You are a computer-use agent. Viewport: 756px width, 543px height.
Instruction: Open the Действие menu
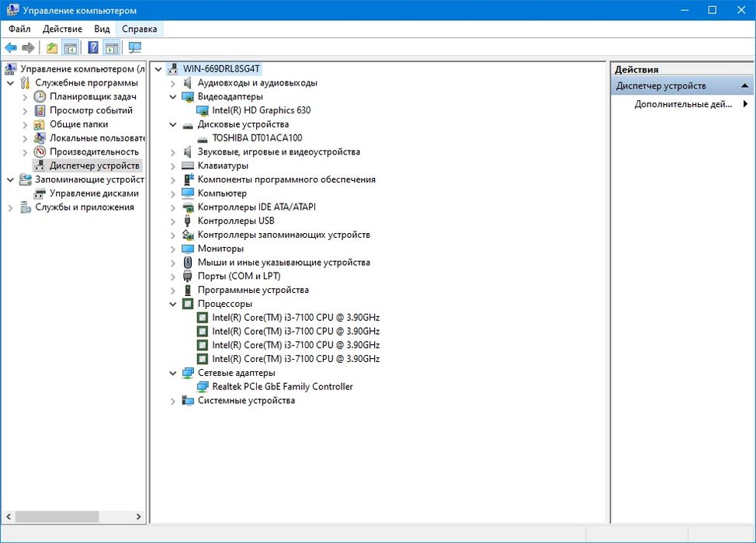click(x=62, y=29)
